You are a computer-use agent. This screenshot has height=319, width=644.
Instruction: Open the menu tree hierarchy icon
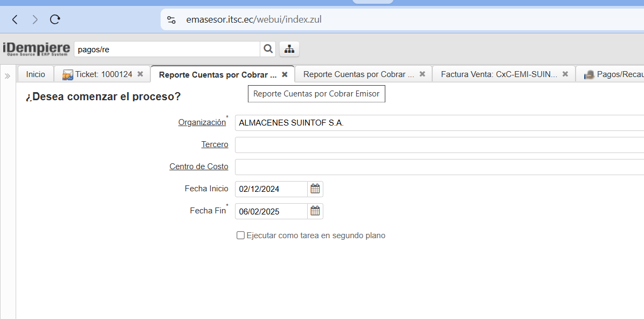pos(289,49)
